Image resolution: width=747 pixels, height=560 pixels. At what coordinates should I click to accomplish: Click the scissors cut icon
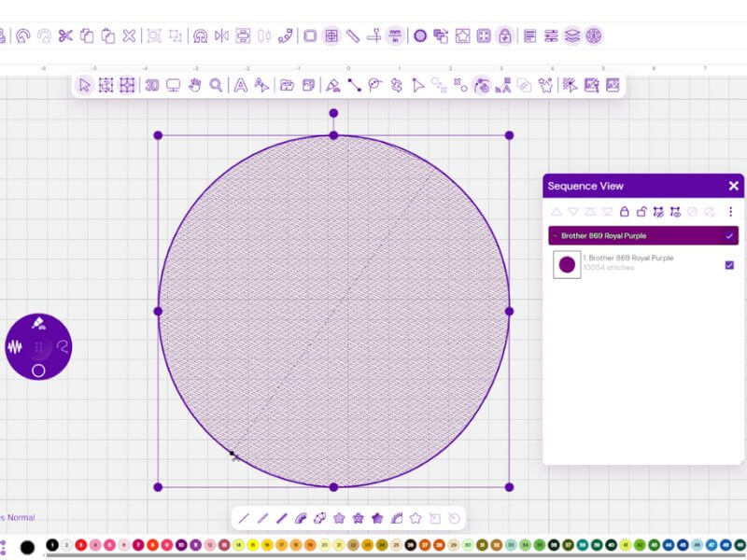click(x=65, y=35)
